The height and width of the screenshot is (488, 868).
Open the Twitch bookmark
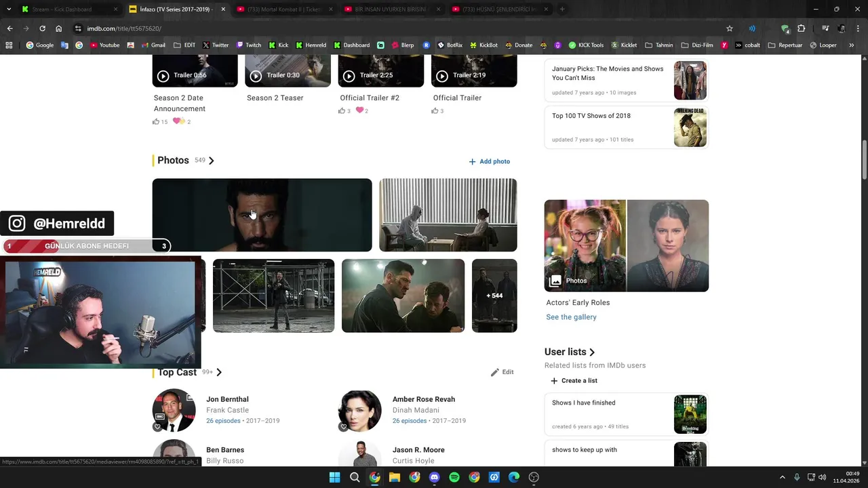coord(248,45)
